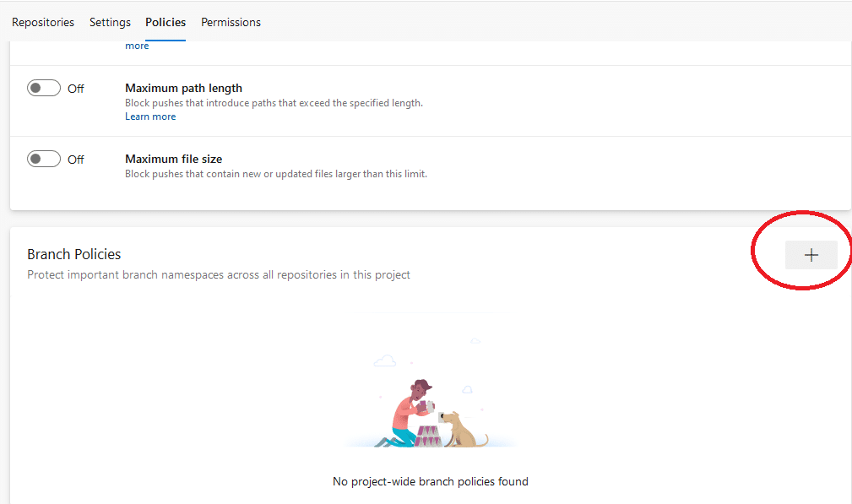852x504 pixels.
Task: Click the dog in the illustration
Action: [x=462, y=430]
